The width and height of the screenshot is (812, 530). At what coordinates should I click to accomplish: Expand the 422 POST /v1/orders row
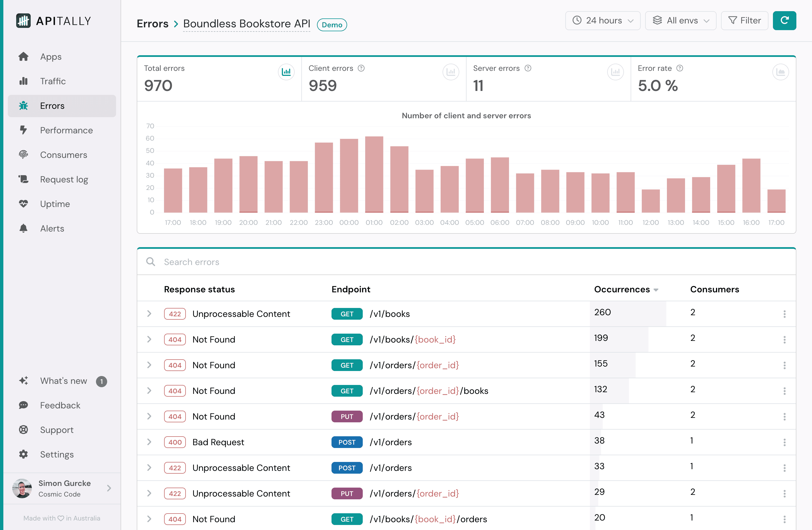point(149,468)
